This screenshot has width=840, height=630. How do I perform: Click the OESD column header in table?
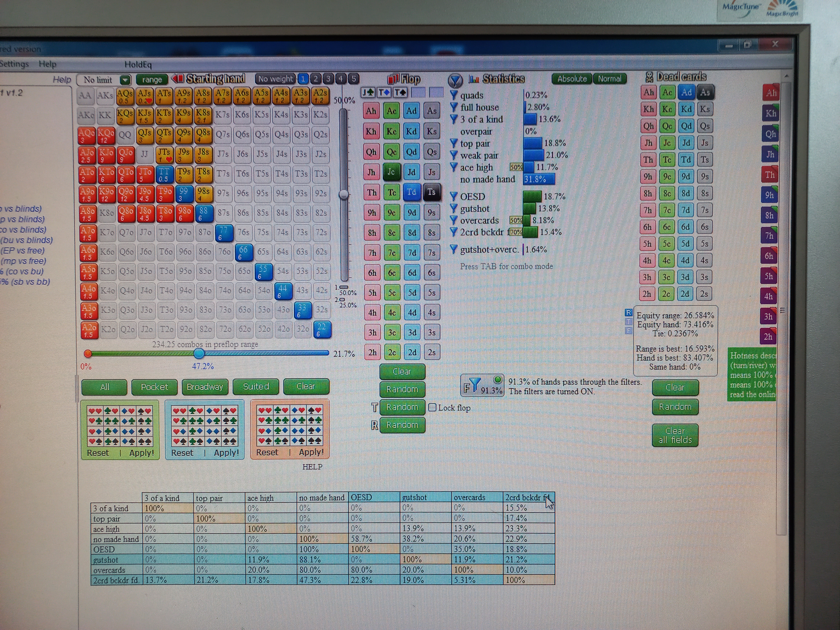(374, 497)
